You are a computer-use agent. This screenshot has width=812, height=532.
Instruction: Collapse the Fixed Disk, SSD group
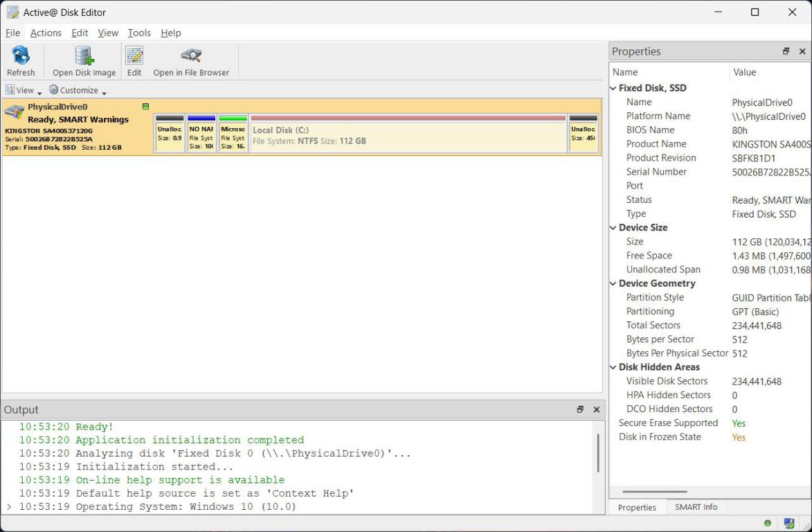click(x=613, y=88)
